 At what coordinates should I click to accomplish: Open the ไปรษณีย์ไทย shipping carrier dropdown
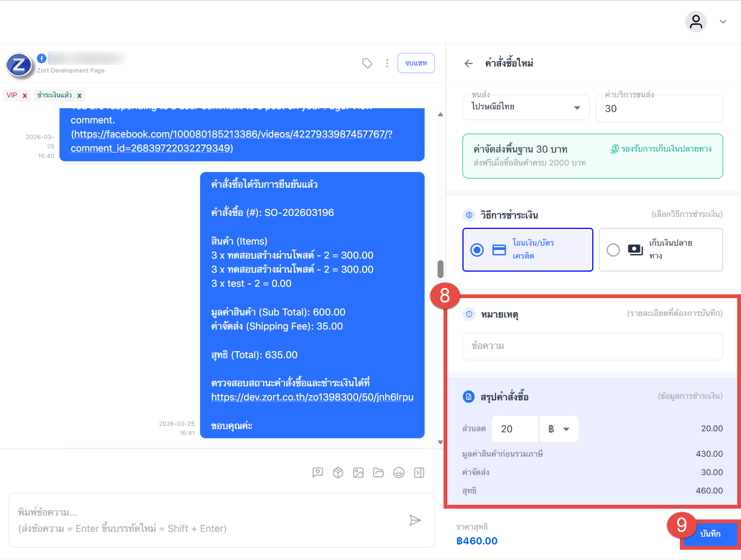[x=525, y=107]
